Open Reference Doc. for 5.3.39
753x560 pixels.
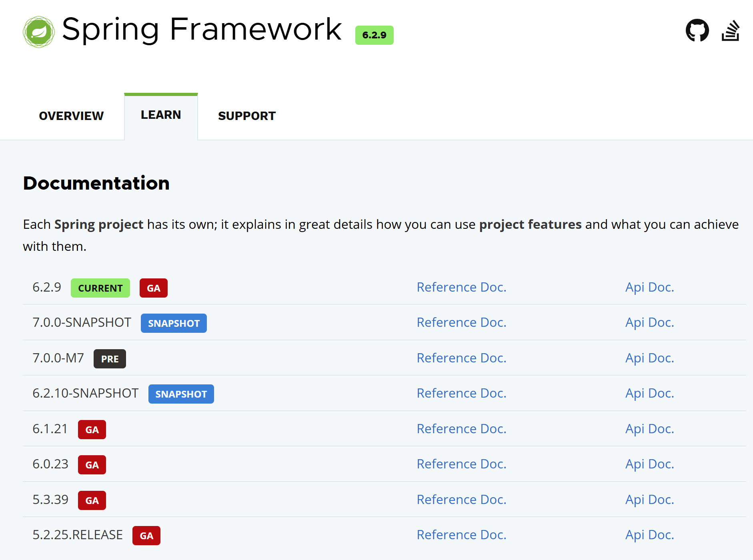pyautogui.click(x=462, y=500)
